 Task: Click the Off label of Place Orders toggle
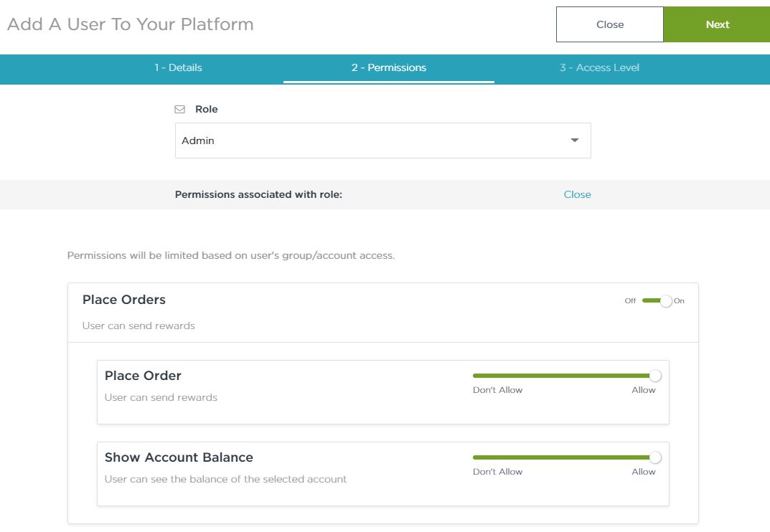630,301
